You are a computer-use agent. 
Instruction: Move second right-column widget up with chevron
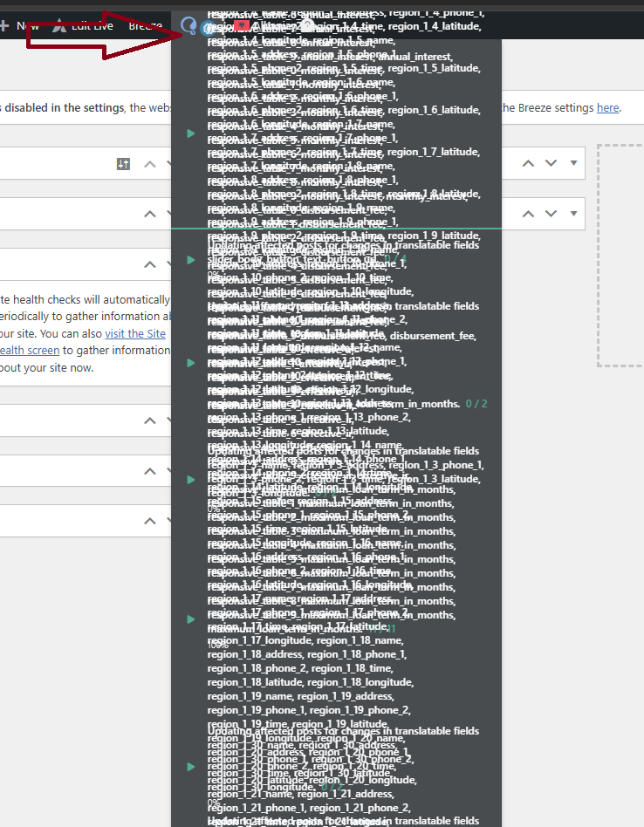pyautogui.click(x=528, y=213)
